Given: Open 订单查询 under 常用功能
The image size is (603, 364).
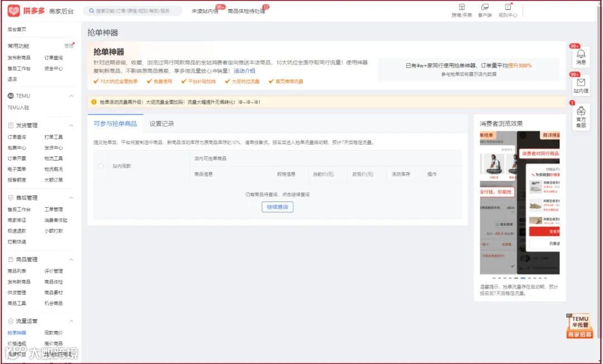Looking at the screenshot, I should (54, 58).
